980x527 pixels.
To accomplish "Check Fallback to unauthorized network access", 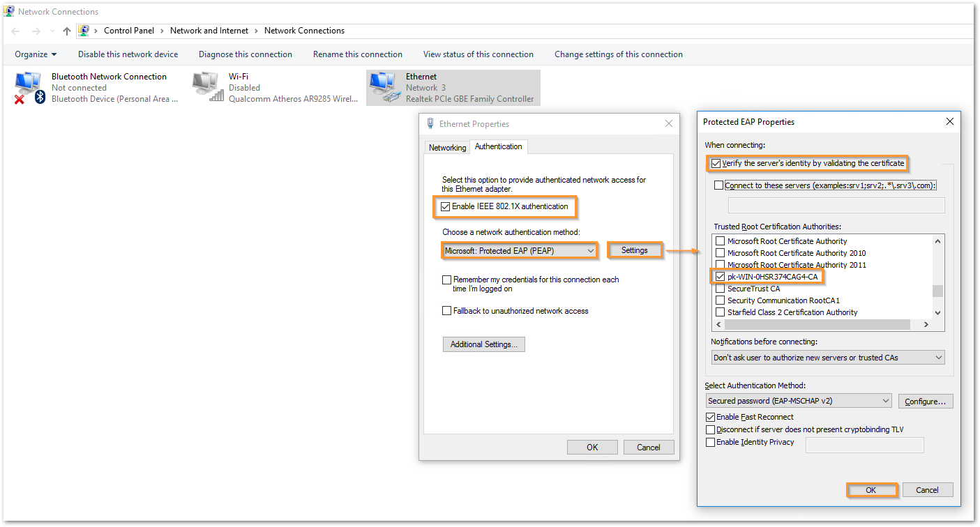I will [447, 311].
